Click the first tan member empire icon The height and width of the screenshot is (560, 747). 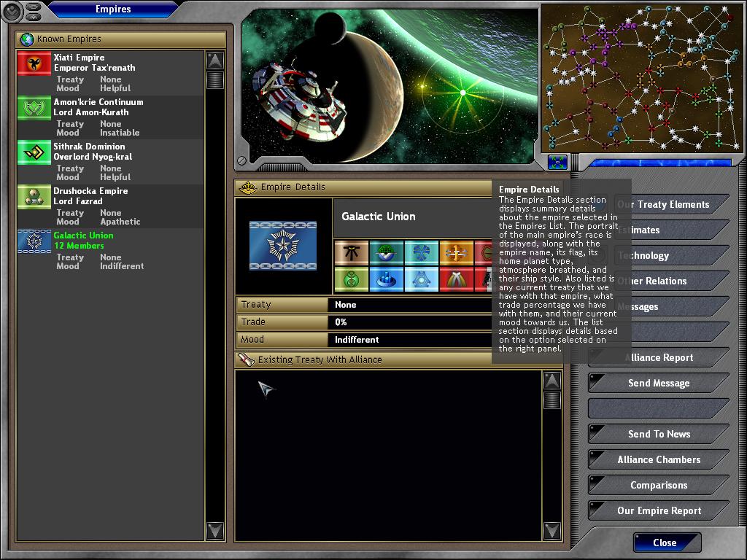pyautogui.click(x=351, y=253)
